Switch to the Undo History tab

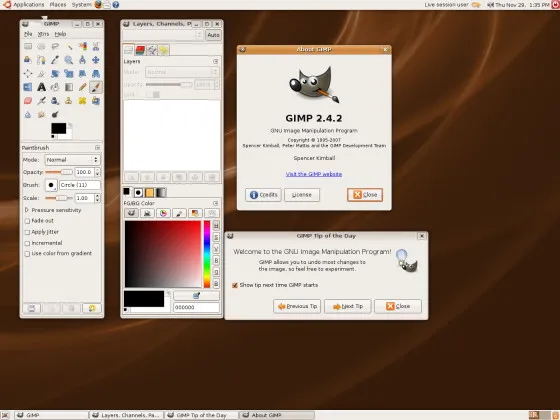[164, 50]
